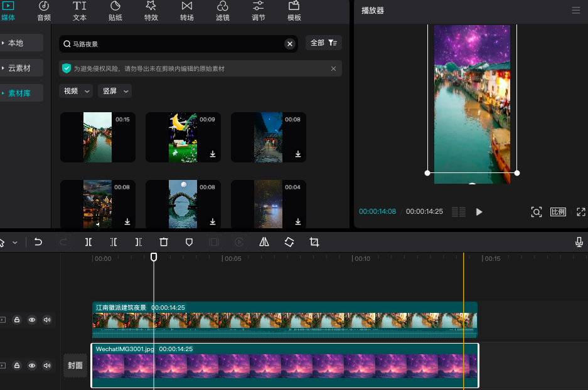The width and height of the screenshot is (588, 390).
Task: Download the arch bridge moon clip
Action: click(213, 222)
